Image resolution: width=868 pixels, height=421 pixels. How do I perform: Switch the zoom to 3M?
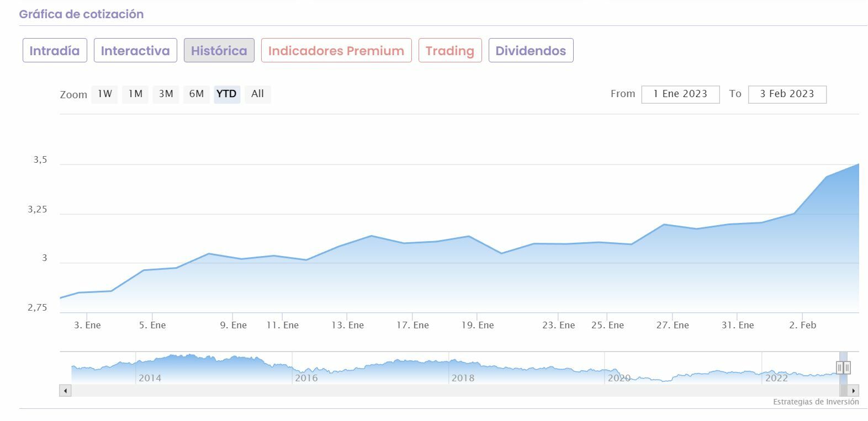[166, 94]
